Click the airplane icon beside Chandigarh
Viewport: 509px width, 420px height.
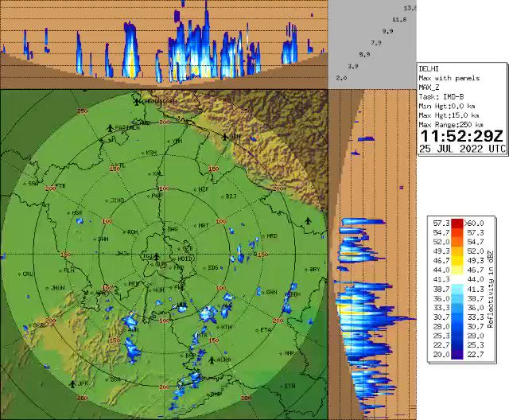[x=136, y=102]
